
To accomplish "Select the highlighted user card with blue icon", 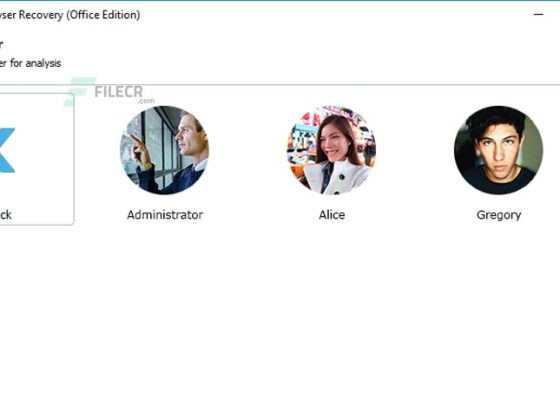I will click(36, 159).
